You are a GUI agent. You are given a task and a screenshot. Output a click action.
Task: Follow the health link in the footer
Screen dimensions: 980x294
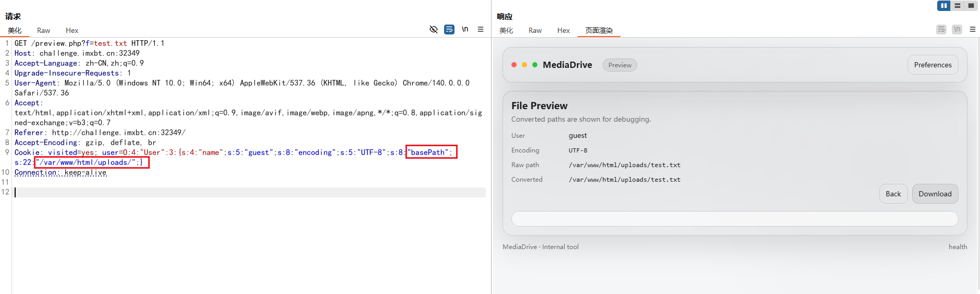pos(958,247)
